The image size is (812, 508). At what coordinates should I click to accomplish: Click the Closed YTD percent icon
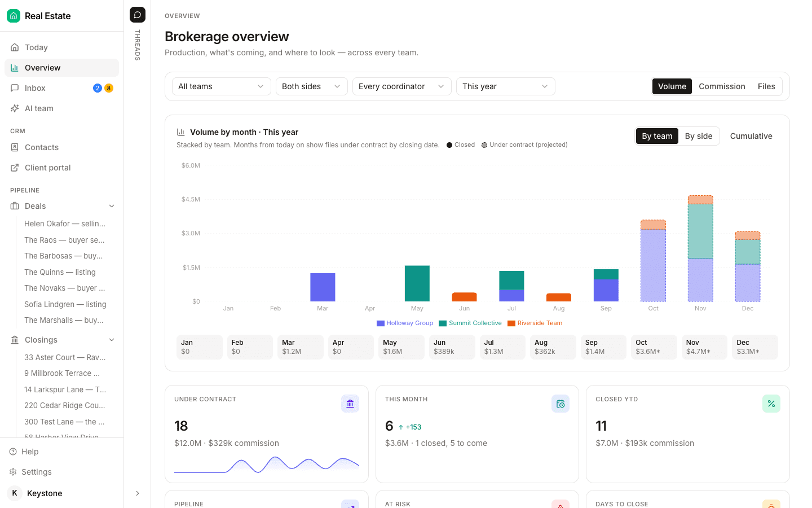(x=771, y=404)
